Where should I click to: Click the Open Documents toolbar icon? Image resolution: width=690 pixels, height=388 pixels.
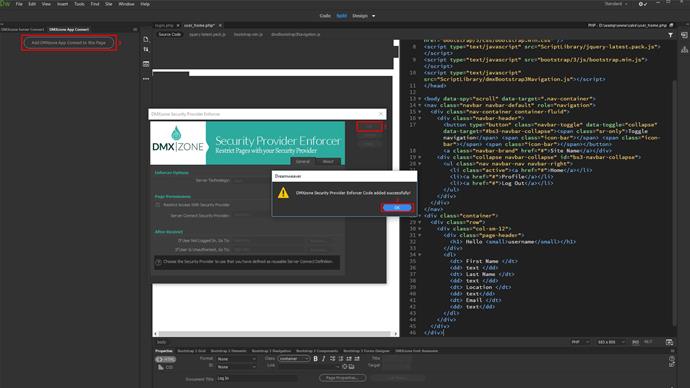point(146,40)
